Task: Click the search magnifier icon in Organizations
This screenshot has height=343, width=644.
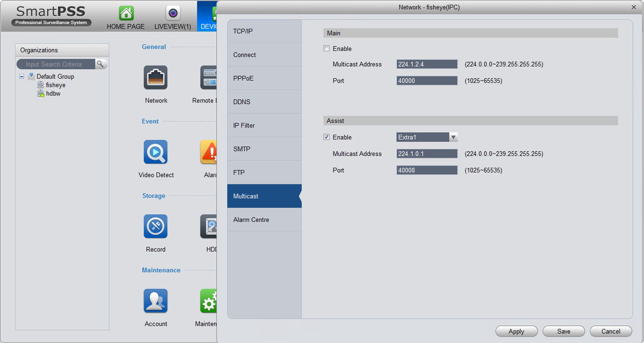Action: point(101,64)
